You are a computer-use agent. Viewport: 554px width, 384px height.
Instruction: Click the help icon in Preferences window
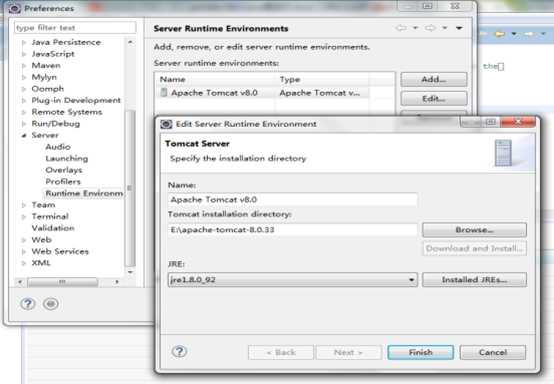click(28, 303)
